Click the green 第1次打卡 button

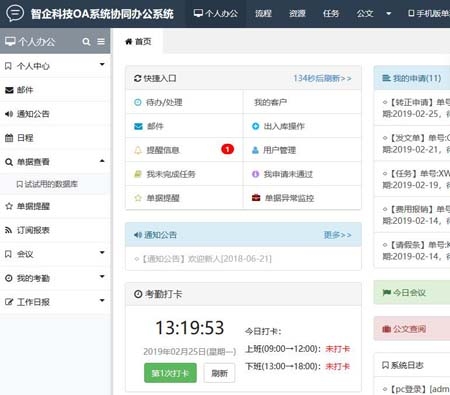click(x=170, y=373)
